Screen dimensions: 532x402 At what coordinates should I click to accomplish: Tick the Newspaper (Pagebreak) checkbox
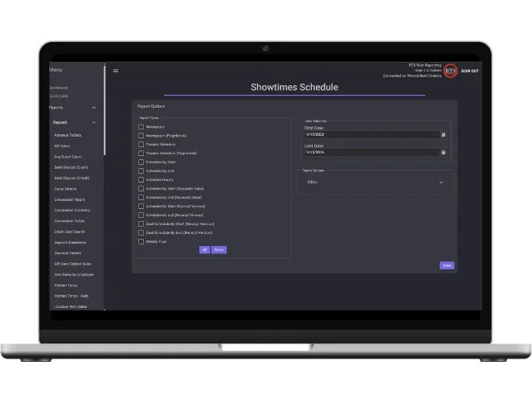click(x=141, y=135)
